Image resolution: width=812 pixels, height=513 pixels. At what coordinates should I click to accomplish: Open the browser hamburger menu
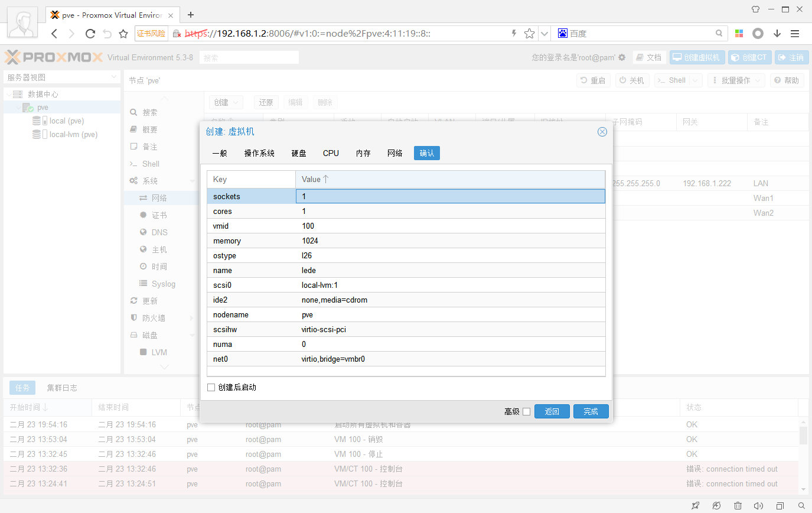pyautogui.click(x=795, y=34)
